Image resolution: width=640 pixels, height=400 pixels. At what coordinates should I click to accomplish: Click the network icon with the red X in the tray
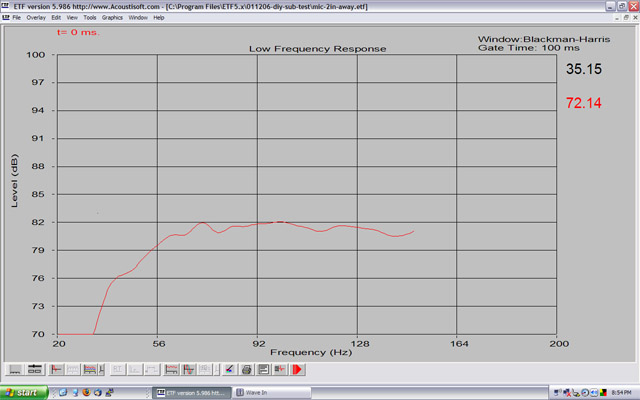point(567,393)
